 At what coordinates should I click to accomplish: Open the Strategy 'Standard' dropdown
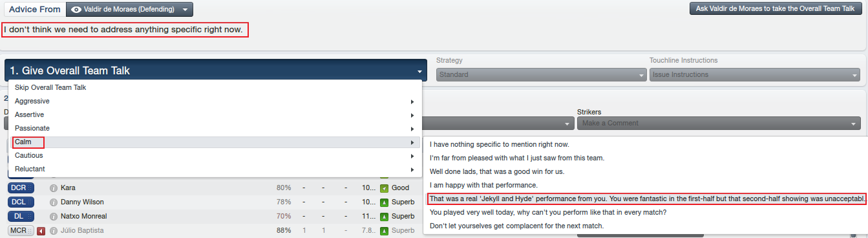[542, 74]
